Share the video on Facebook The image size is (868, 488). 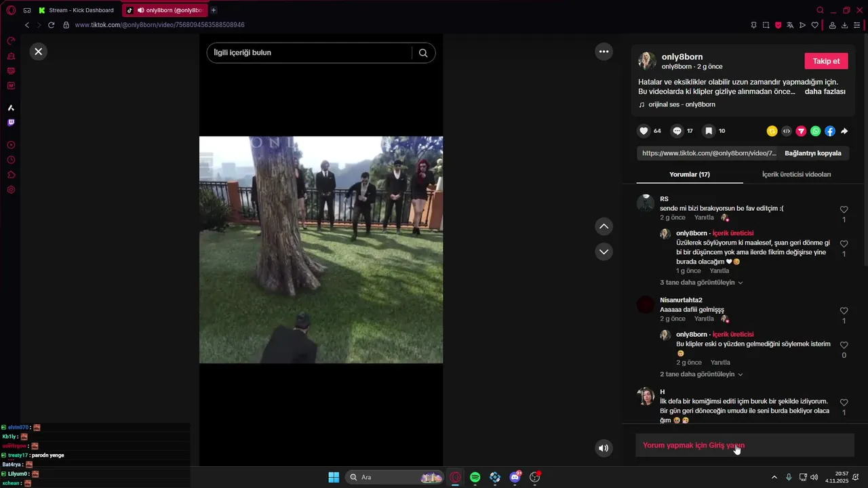[x=830, y=131]
